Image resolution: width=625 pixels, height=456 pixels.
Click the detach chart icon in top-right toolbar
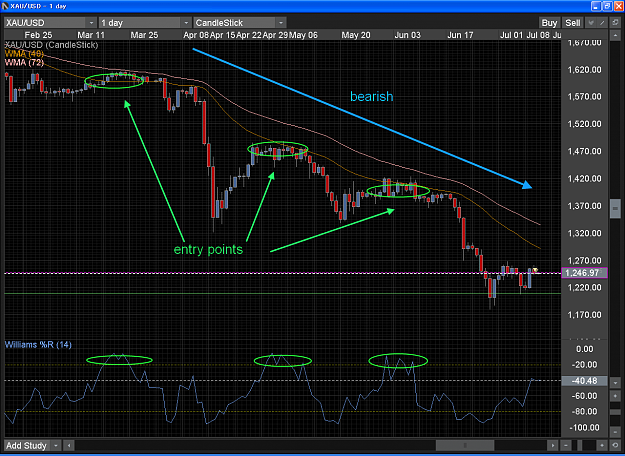(615, 23)
